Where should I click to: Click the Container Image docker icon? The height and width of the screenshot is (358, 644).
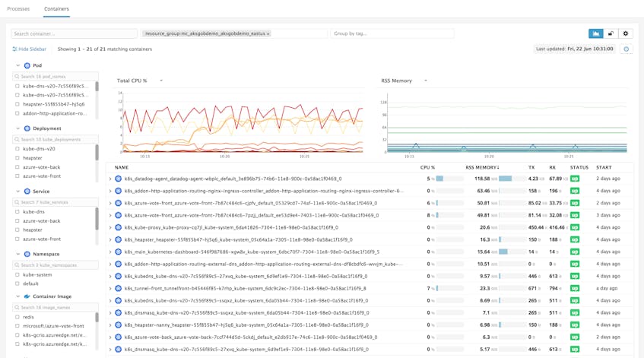tap(27, 296)
